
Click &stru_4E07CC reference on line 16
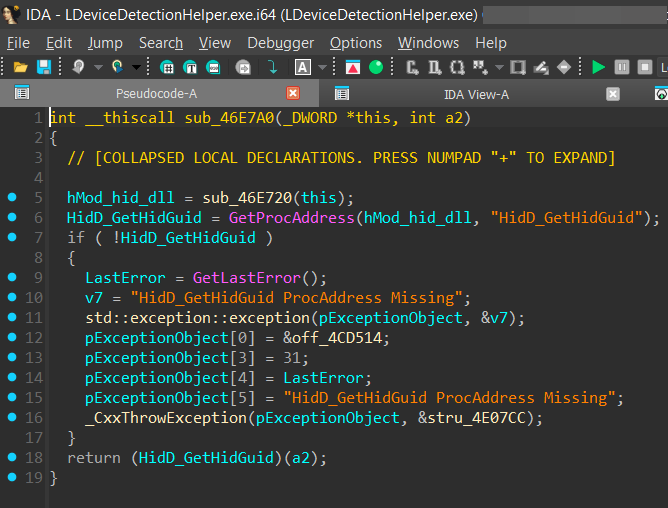[x=471, y=418]
